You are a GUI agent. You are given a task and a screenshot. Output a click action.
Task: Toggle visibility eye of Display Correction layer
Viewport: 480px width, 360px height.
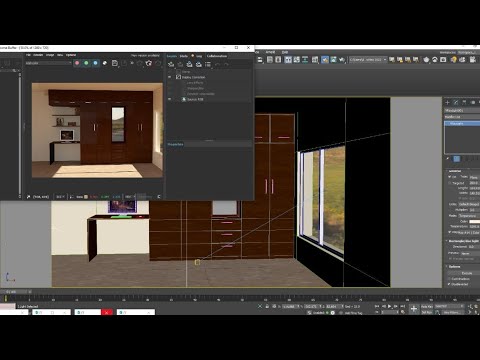pyautogui.click(x=170, y=77)
